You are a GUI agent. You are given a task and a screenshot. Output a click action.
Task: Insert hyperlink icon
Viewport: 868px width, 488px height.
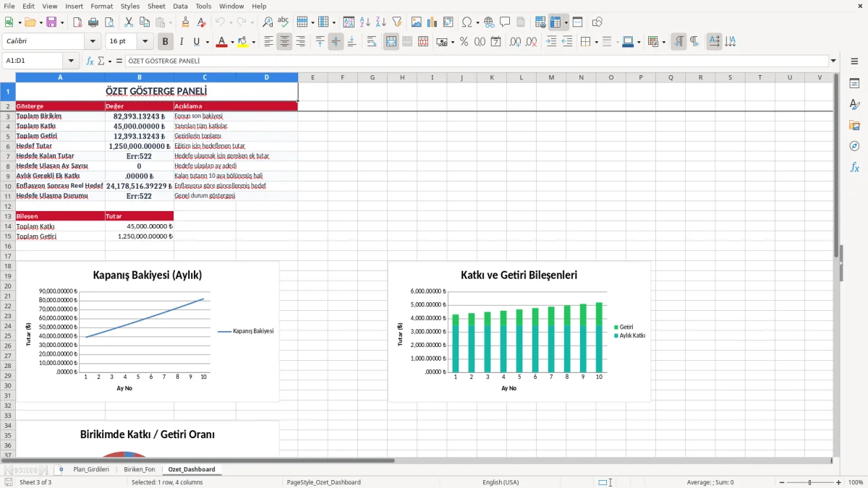489,22
